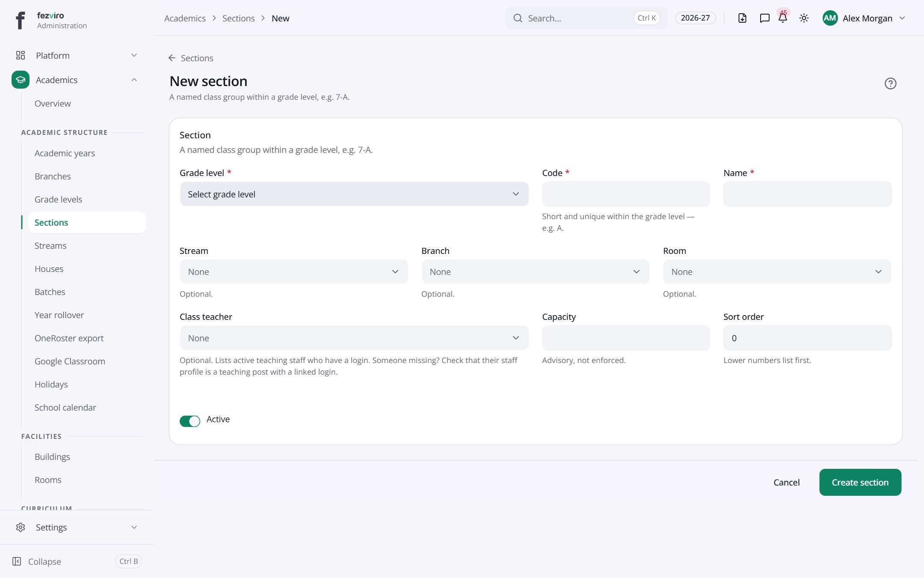
Task: Expand the Settings menu chevron
Action: pyautogui.click(x=134, y=527)
